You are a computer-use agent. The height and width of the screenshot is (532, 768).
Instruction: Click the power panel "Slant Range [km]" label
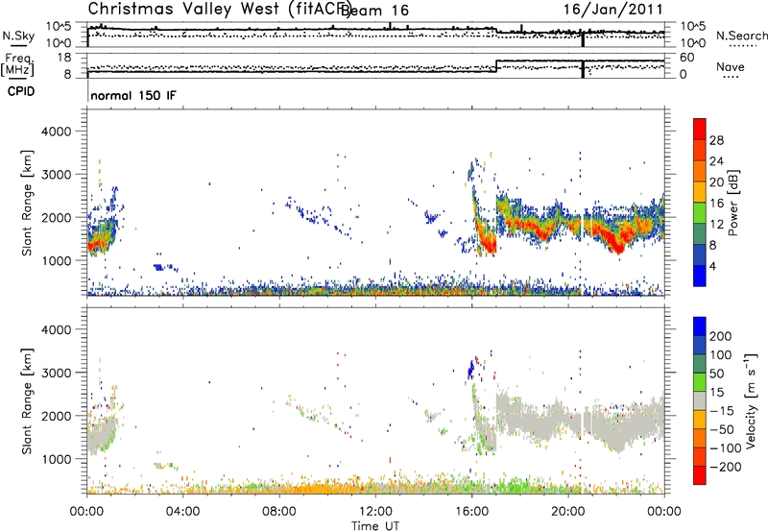(27, 203)
